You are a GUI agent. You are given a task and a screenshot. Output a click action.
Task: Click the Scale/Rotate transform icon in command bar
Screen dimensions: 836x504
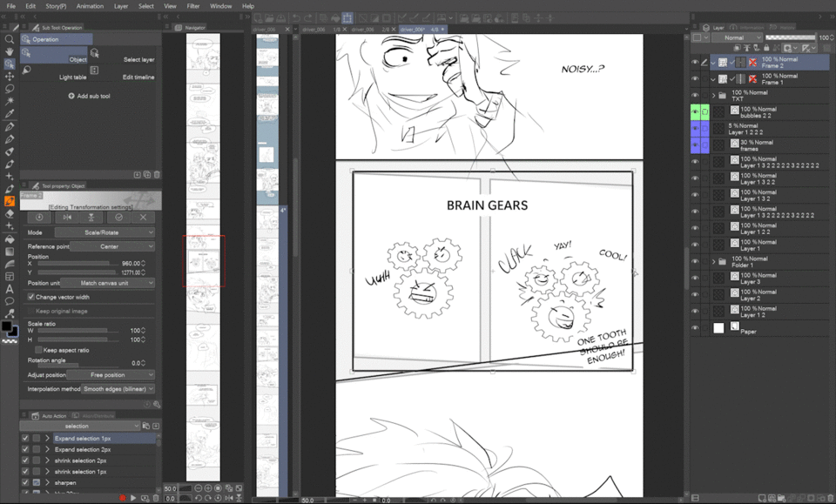click(x=347, y=18)
